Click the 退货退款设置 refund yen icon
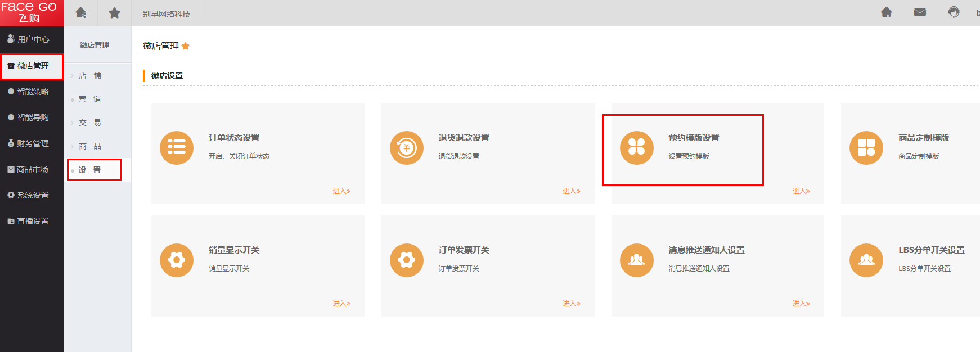This screenshot has height=352, width=980. point(406,148)
